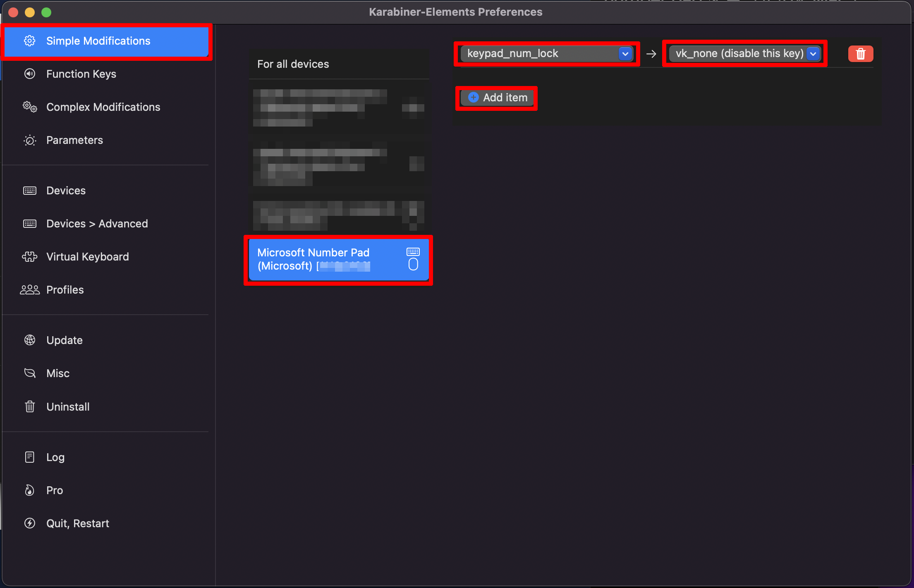Open the Simple Modifications section
The image size is (914, 588).
click(107, 41)
